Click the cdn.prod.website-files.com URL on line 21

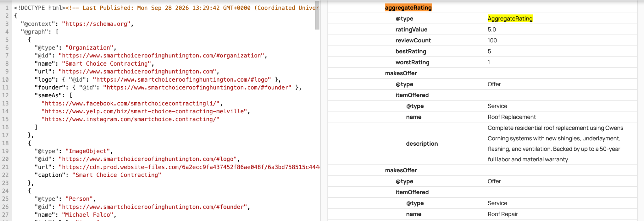(x=189, y=167)
